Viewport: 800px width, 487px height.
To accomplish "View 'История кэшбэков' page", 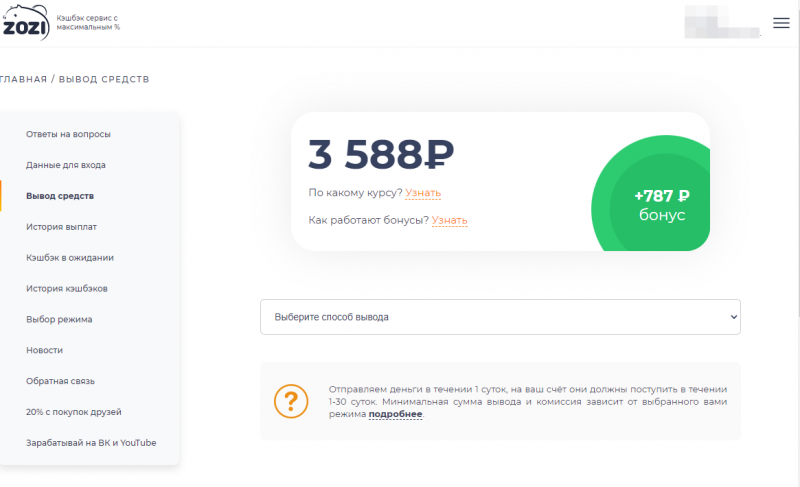I will pos(67,288).
